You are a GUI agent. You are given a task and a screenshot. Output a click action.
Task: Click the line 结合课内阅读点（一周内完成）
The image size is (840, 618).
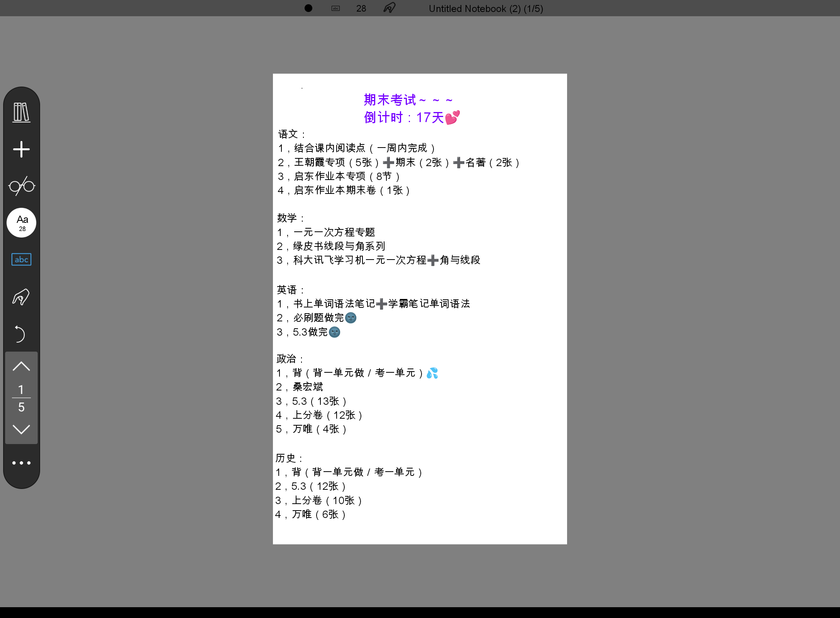coord(357,148)
